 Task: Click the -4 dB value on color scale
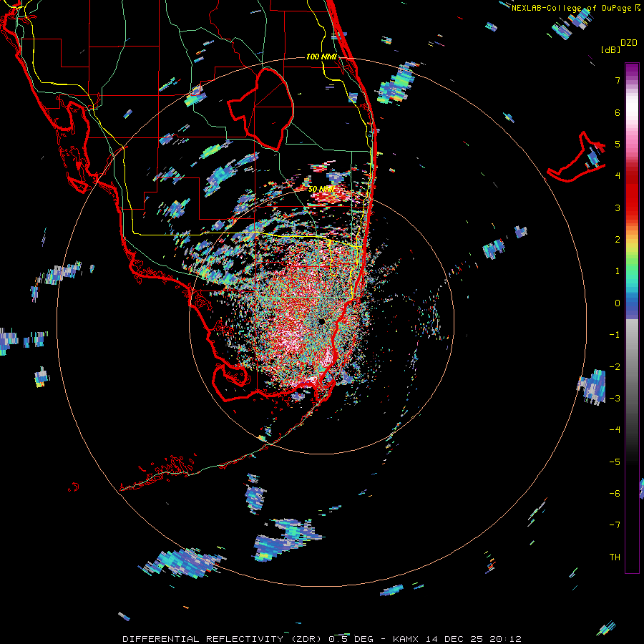tap(615, 430)
